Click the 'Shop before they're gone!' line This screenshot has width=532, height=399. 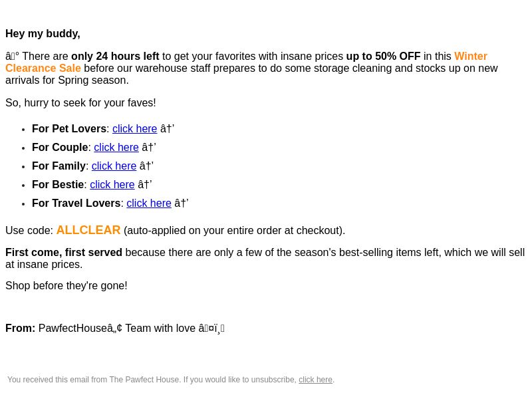click(66, 286)
